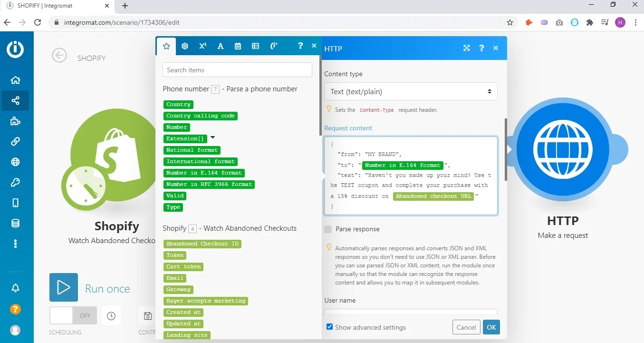Click the HTTP globe module icon
The image size is (644, 343).
coord(562,149)
